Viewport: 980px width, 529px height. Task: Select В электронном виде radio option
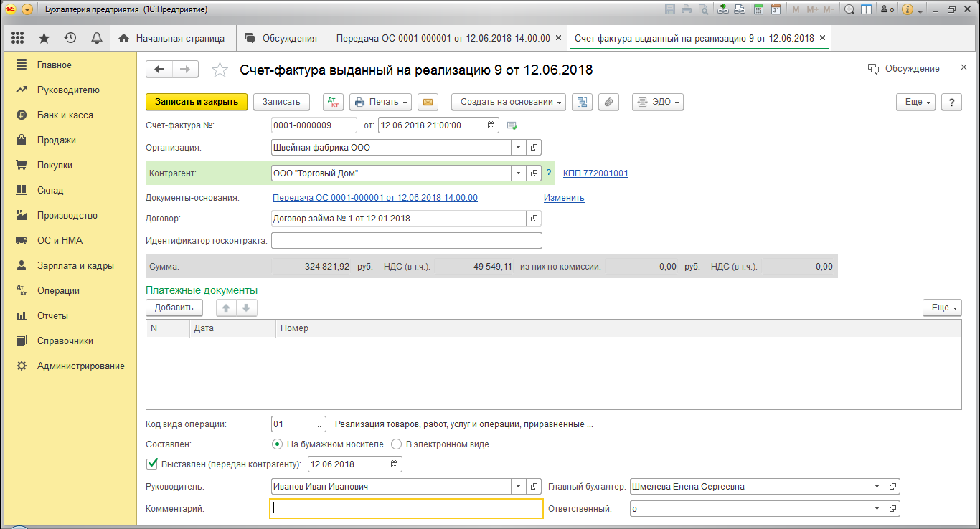coord(396,444)
